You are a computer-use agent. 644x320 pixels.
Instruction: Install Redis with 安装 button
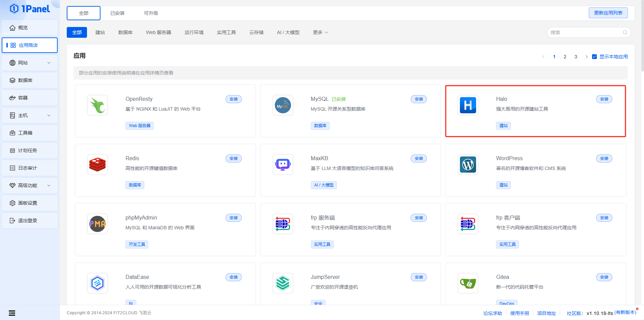point(234,158)
